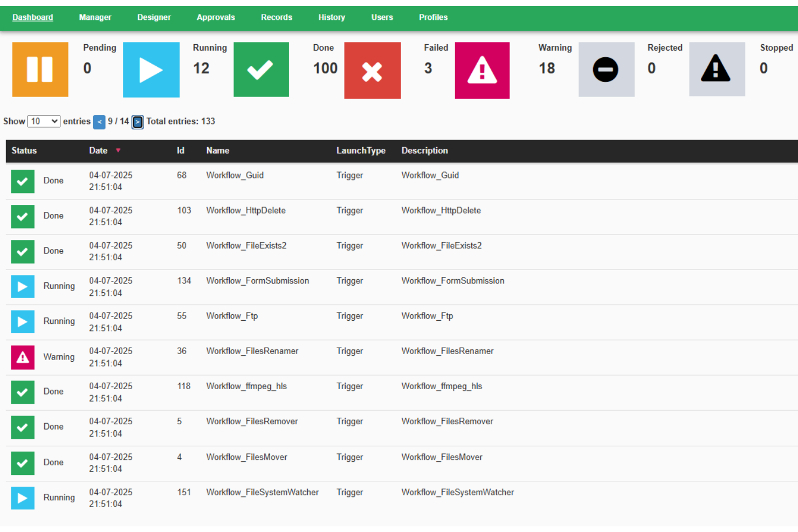798x532 pixels.
Task: Click the Workflow_FilesRenamer name cell
Action: 252,351
